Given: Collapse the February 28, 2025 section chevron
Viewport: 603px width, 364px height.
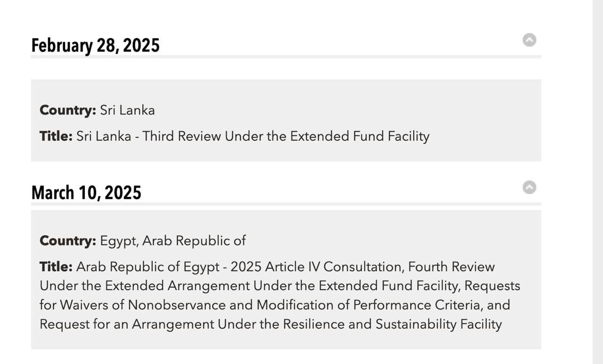Looking at the screenshot, I should pyautogui.click(x=530, y=40).
